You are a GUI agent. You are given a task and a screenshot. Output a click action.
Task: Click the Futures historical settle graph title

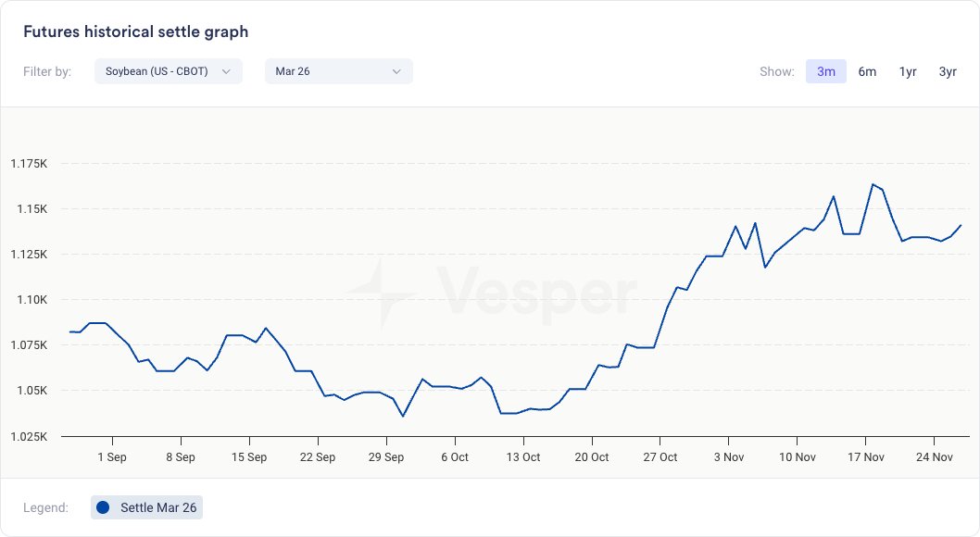[x=135, y=32]
